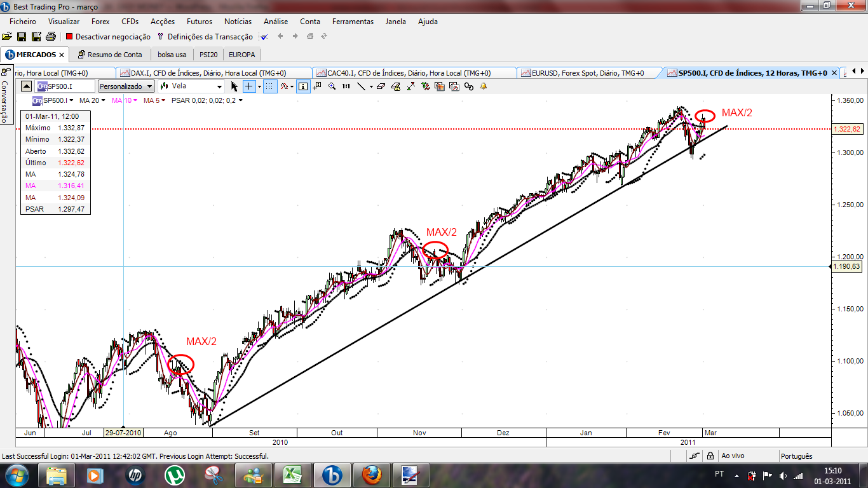
Task: Open the Ficheiro menu
Action: tap(23, 21)
